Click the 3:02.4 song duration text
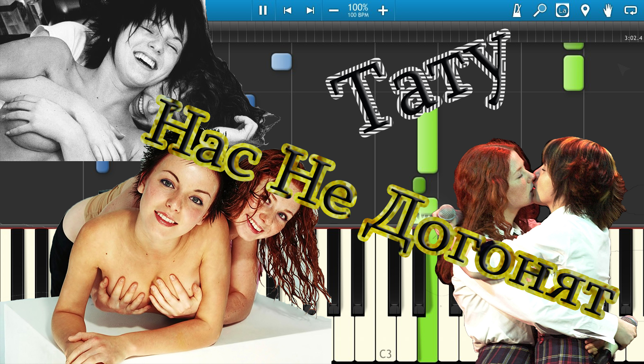The image size is (644, 364). point(633,38)
